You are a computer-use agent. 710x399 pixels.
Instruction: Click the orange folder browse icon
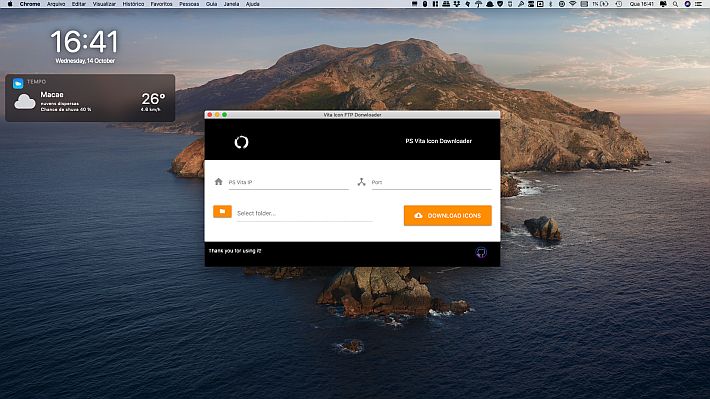222,212
